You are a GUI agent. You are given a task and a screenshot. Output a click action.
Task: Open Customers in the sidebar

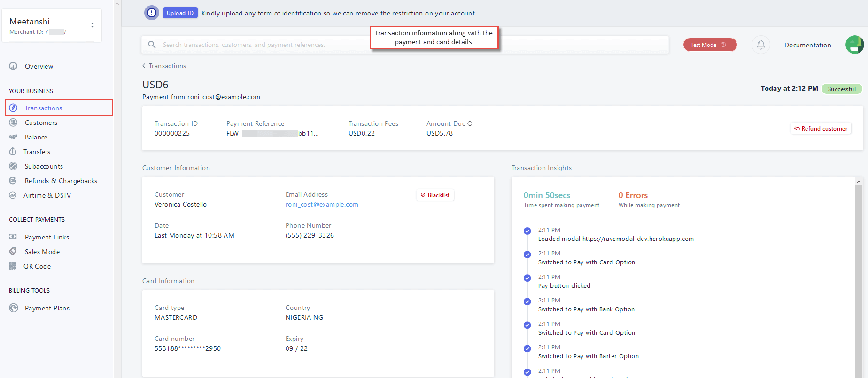coord(41,123)
